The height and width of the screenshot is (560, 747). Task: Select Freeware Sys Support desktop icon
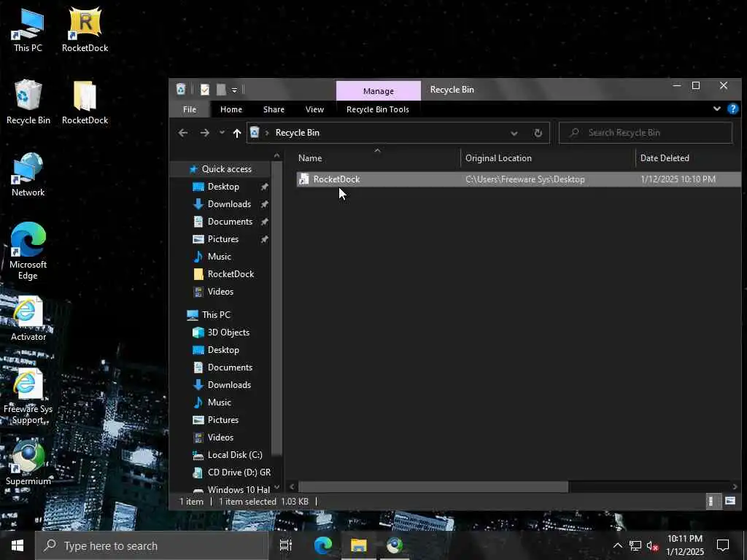(x=28, y=397)
